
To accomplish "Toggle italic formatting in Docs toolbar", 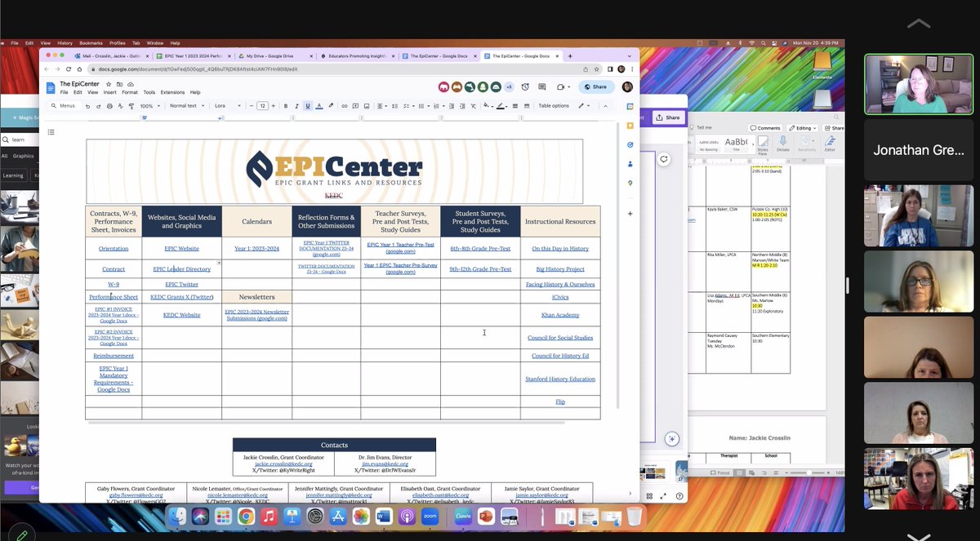I will pos(296,106).
